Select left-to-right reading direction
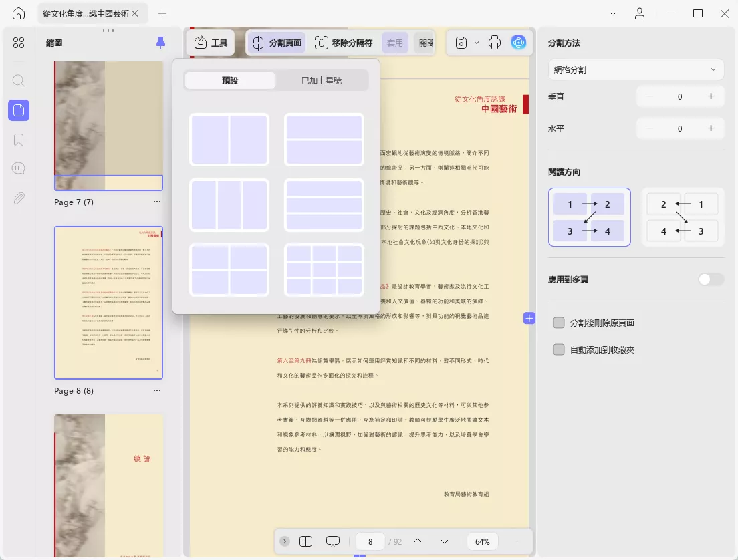This screenshot has height=560, width=738. pos(590,217)
